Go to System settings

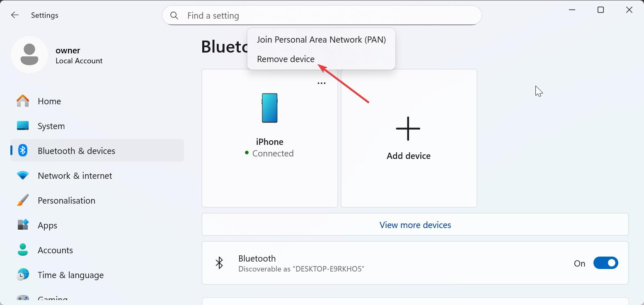[51, 126]
